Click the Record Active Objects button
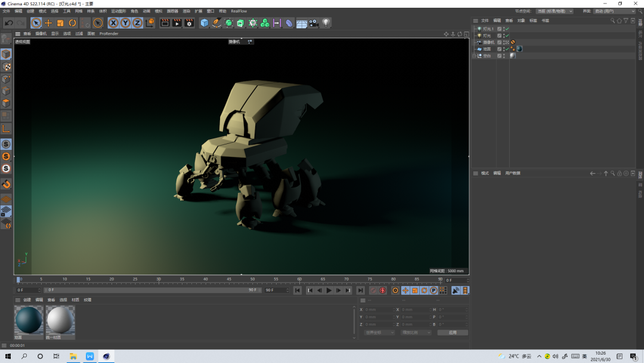This screenshot has width=644, height=363. point(373,291)
